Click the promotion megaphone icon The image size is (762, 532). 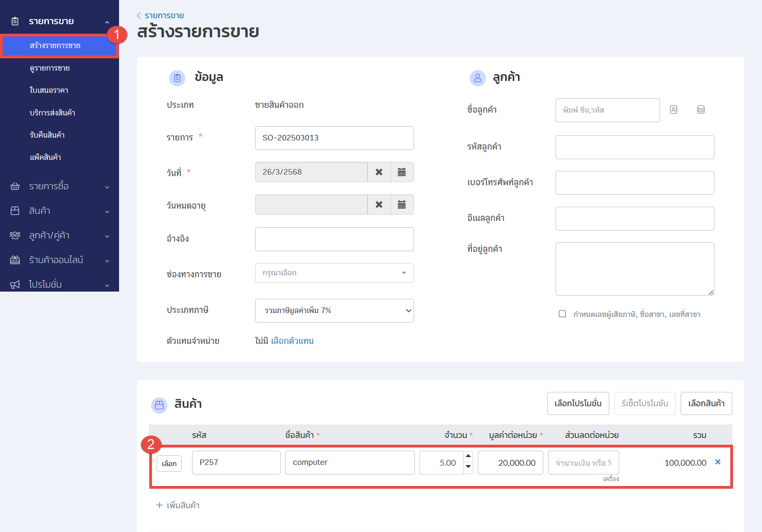tap(15, 284)
